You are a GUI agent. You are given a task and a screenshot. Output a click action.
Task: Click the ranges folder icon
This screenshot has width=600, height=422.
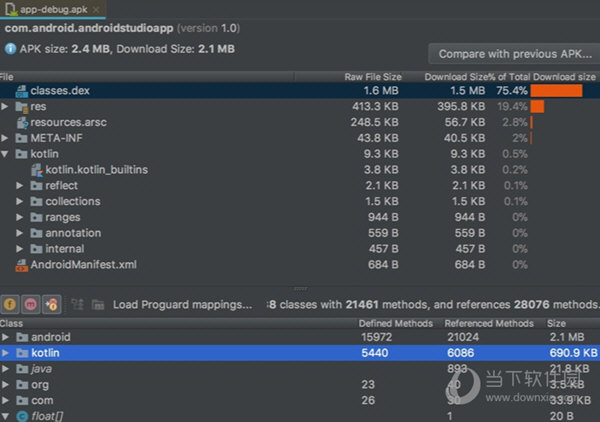[x=36, y=217]
